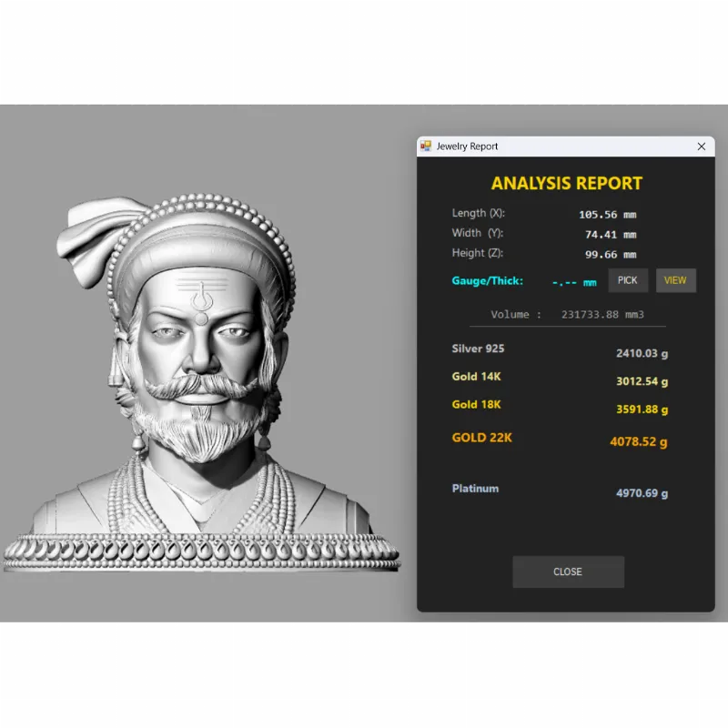
Task: Click the PICK button for gauge thickness
Action: pos(628,280)
